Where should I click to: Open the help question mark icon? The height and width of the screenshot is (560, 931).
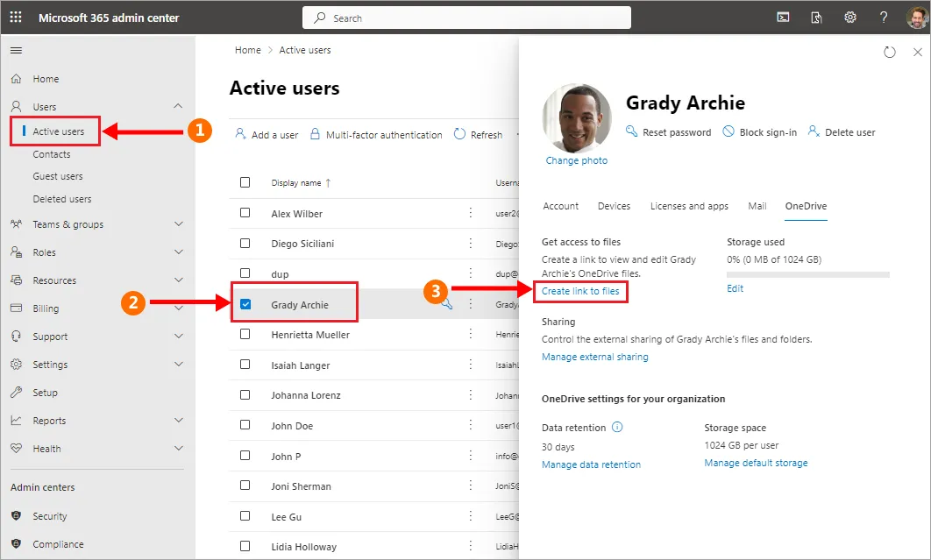884,18
